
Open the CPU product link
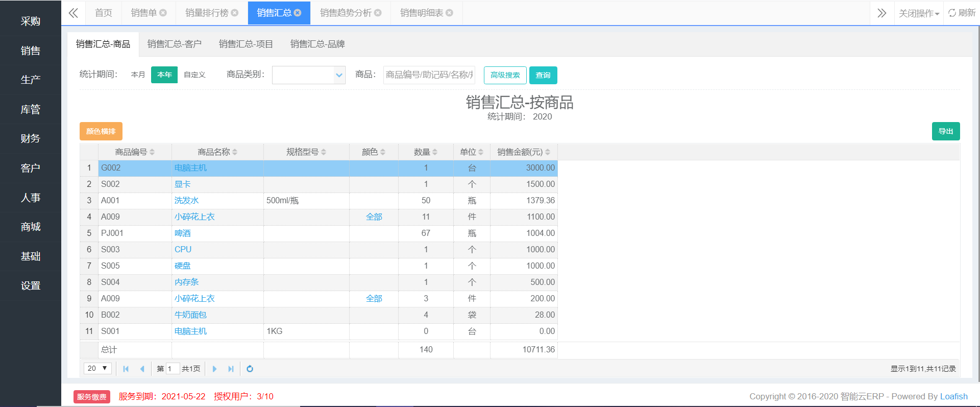coord(183,250)
